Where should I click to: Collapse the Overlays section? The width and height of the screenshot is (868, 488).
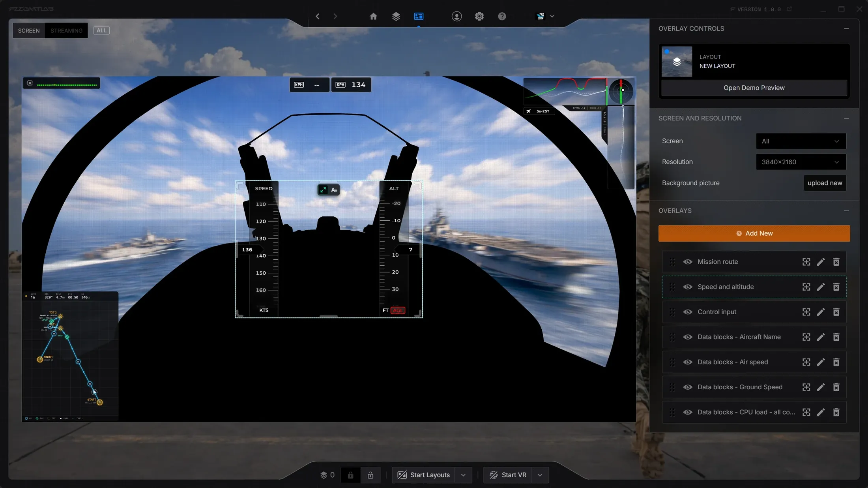[846, 210]
